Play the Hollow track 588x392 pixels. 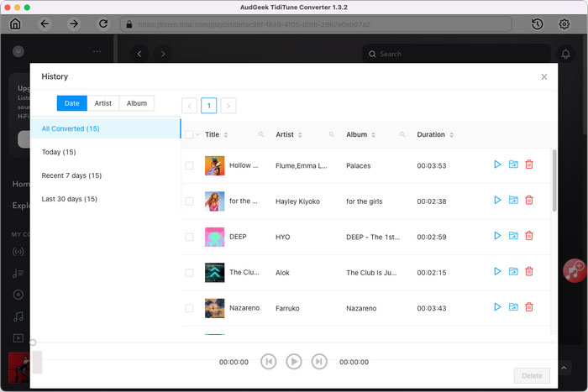tap(497, 165)
